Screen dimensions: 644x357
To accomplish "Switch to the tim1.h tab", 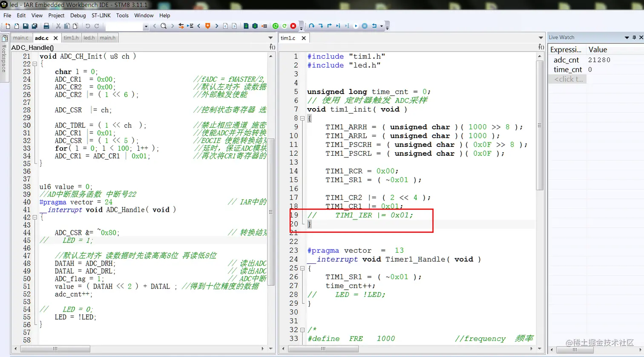I will point(71,38).
